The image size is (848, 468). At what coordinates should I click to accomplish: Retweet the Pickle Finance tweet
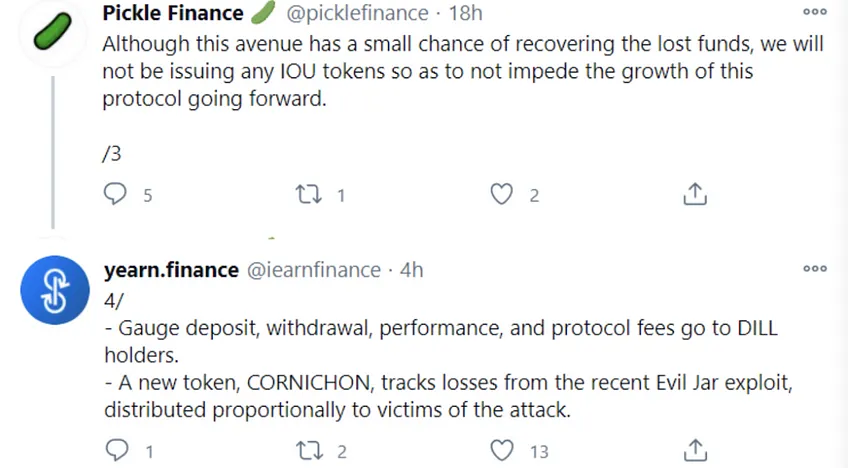[x=308, y=194]
